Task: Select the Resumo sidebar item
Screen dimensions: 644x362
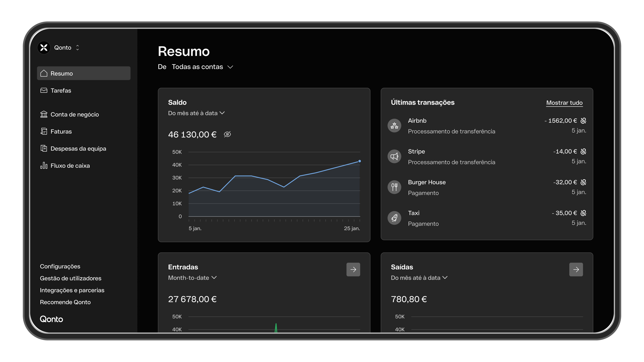Action: tap(84, 73)
